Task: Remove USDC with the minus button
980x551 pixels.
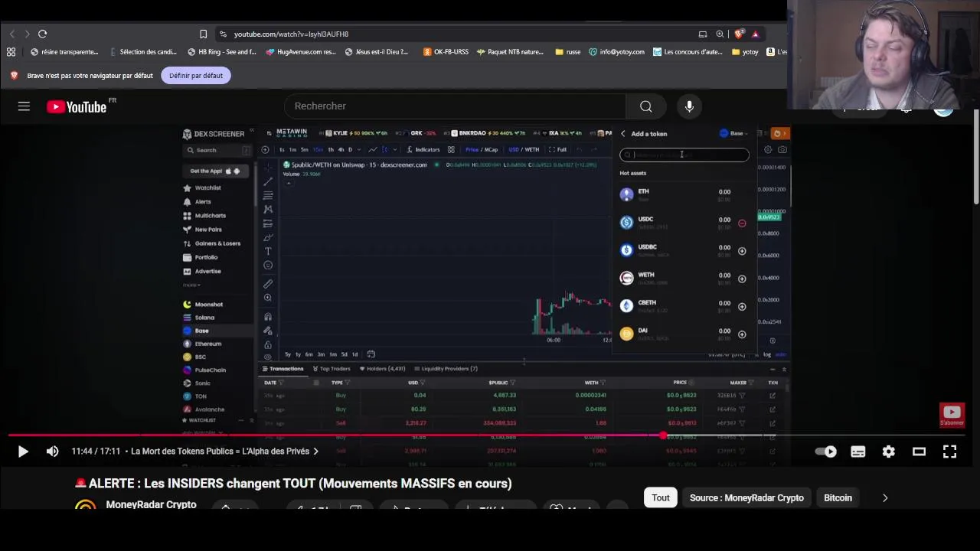Action: [x=742, y=223]
